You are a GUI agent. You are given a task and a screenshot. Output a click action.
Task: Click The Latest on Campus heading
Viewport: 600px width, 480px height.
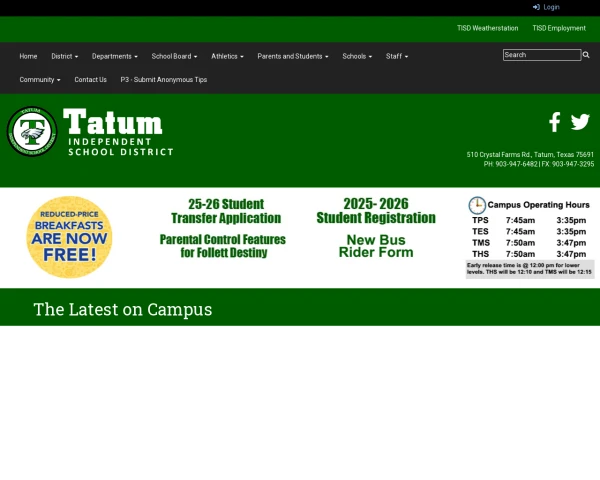123,309
